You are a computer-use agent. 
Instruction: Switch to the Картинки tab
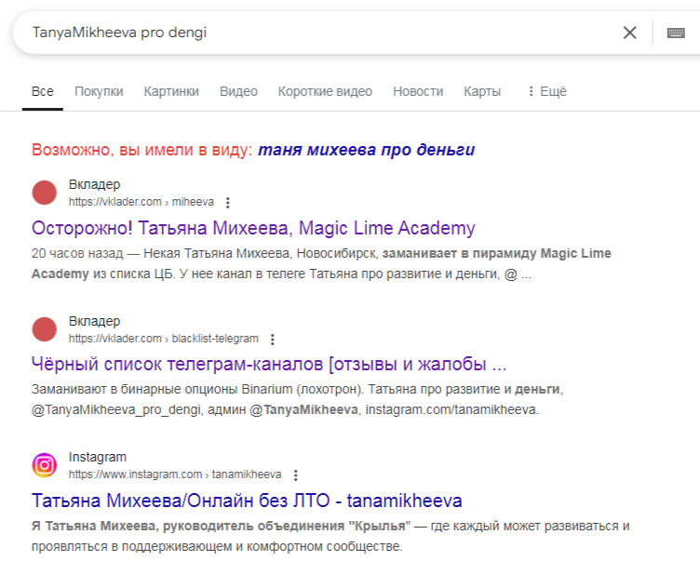pos(171,91)
